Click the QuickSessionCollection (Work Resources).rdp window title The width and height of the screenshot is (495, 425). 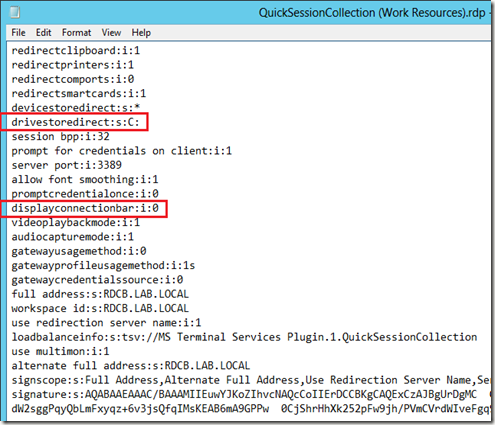[x=373, y=13]
